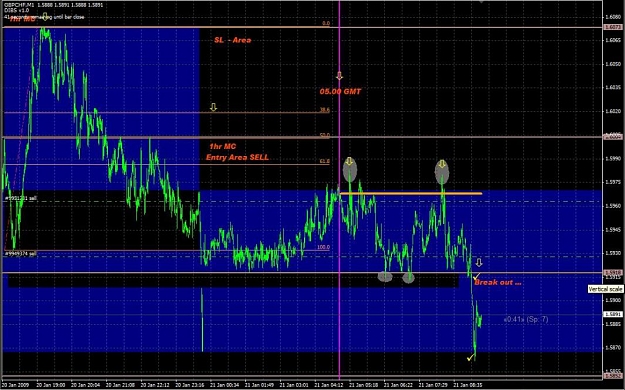Select the "Entry Area SELL" label
Screen dimensions: 625x390
tap(237, 157)
